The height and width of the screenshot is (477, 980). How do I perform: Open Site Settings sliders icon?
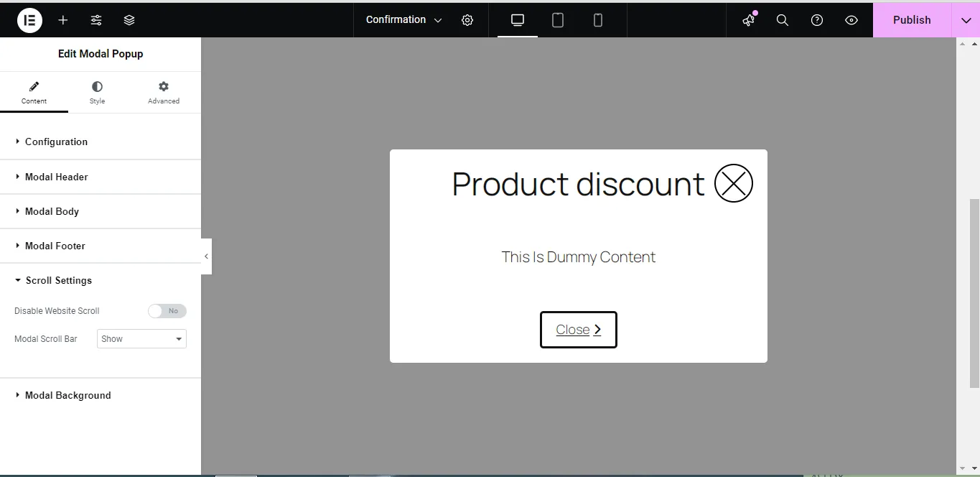(x=96, y=20)
